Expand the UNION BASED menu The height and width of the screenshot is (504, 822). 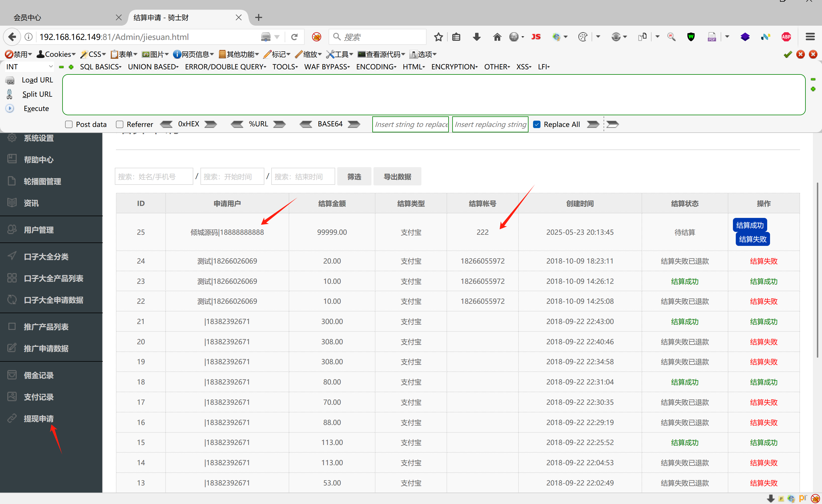[153, 67]
